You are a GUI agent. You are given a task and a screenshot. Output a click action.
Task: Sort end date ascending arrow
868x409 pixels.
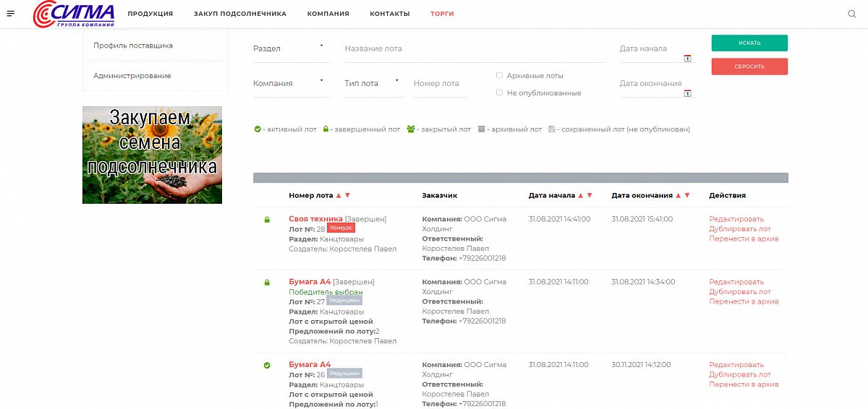click(x=678, y=195)
